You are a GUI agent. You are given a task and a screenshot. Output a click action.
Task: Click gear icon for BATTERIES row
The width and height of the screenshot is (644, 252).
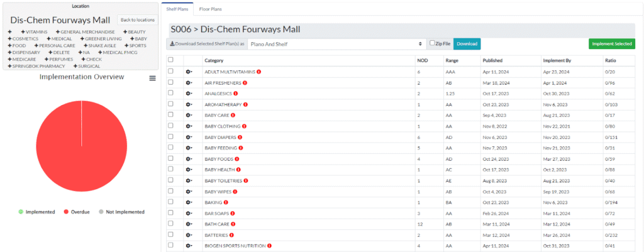(x=189, y=235)
